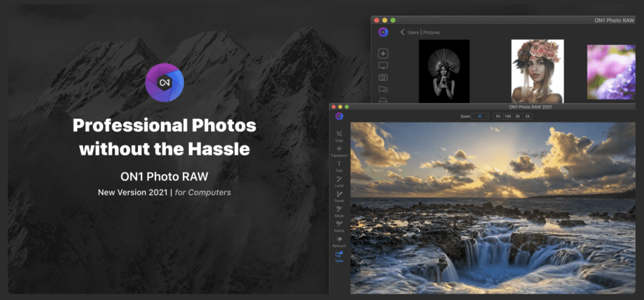This screenshot has width=644, height=300.
Task: Select the Refine tool
Action: 339,226
